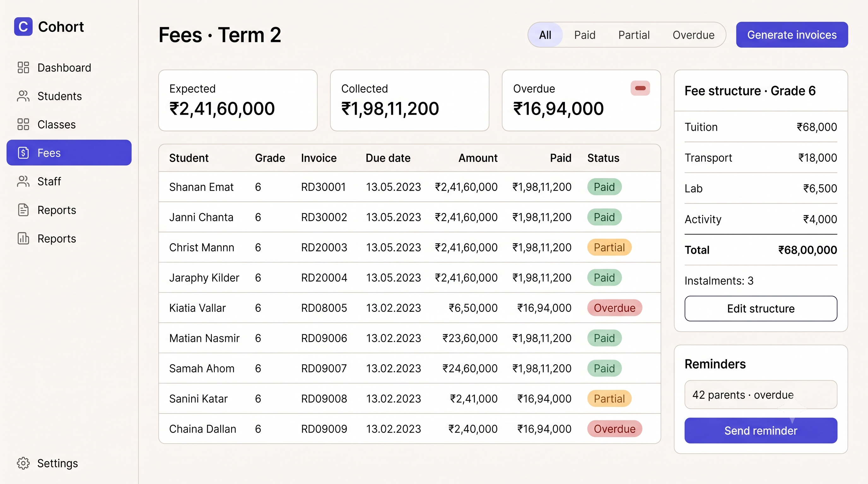The image size is (868, 484).
Task: Click the Activity fee row label
Action: coord(703,219)
